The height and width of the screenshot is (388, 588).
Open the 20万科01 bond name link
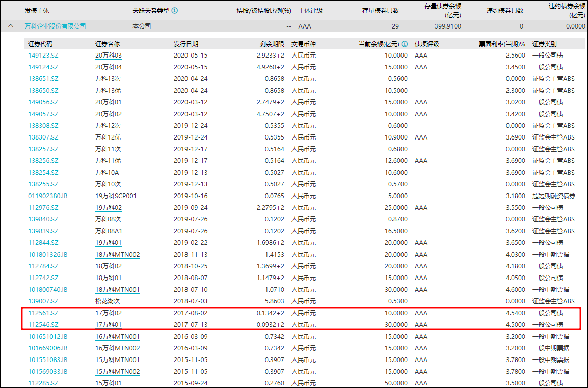coord(109,102)
